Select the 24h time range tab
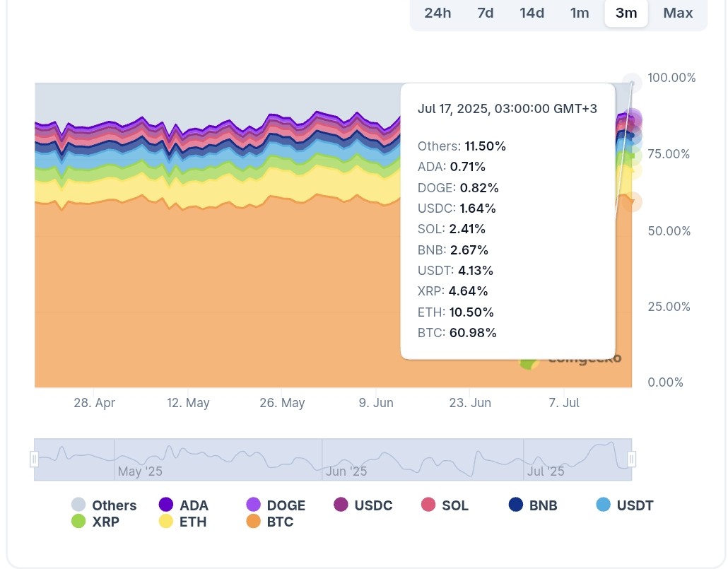 pos(438,13)
